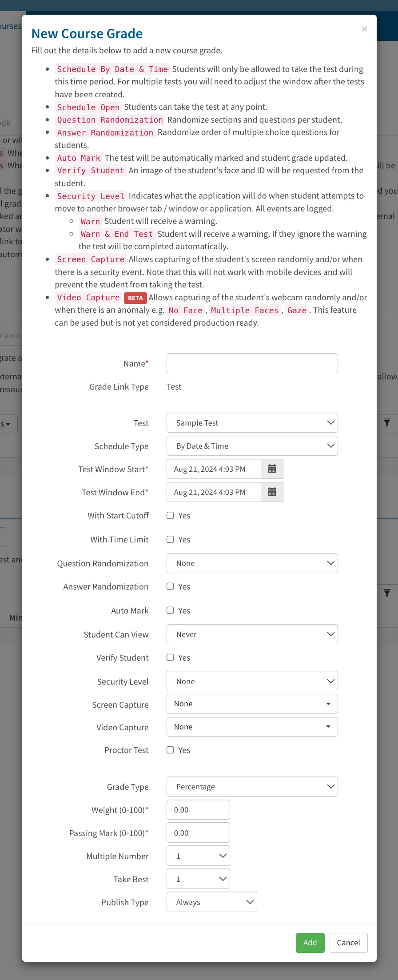The height and width of the screenshot is (980, 398).
Task: Click the 'New Course Grade' heading
Action: [87, 34]
